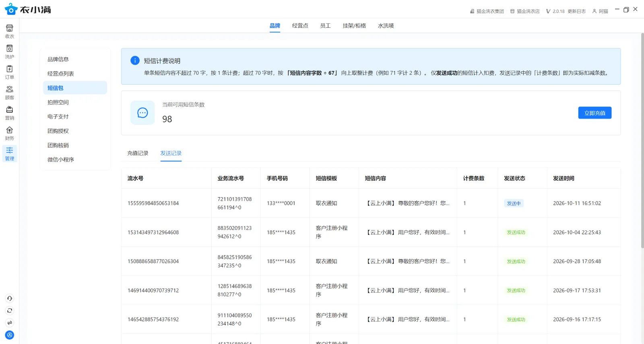Click the info icon beside 短信计费说明
The image size is (644, 344).
(135, 60)
